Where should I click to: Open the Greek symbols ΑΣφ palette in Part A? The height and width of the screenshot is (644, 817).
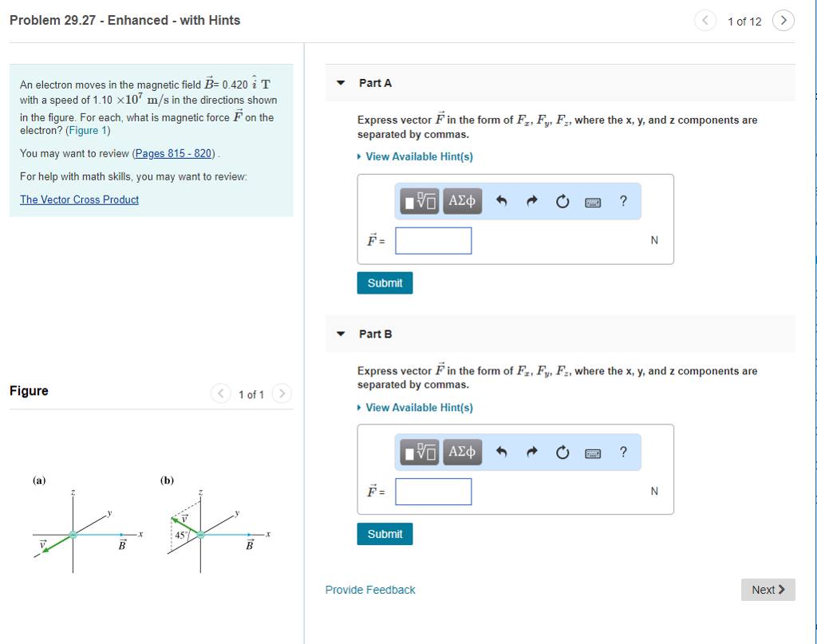pyautogui.click(x=461, y=201)
